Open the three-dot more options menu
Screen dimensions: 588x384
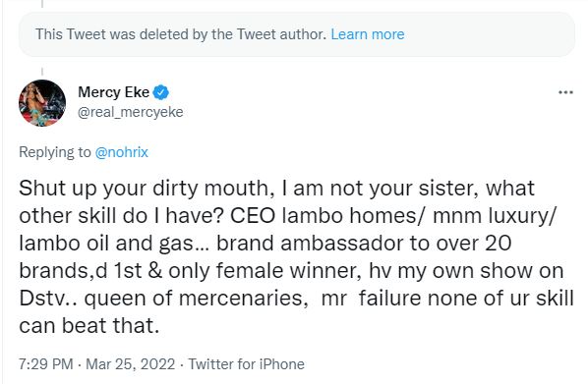[x=565, y=92]
